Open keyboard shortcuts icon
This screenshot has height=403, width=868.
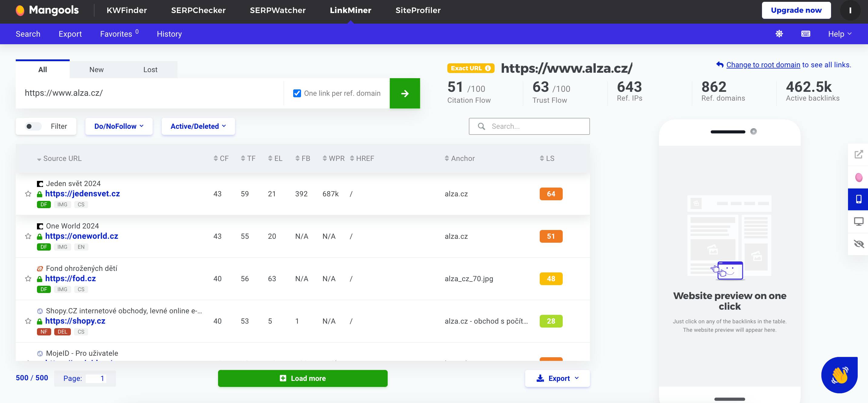click(806, 34)
